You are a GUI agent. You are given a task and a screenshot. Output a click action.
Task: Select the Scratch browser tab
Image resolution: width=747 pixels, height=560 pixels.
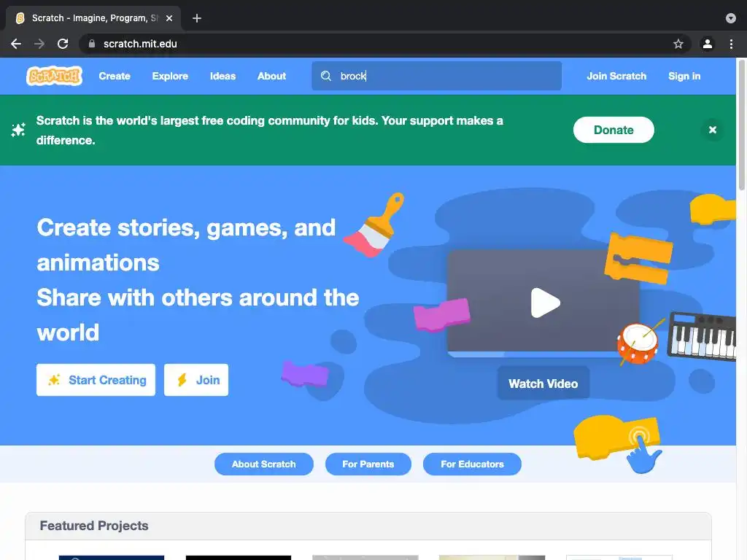click(93, 18)
